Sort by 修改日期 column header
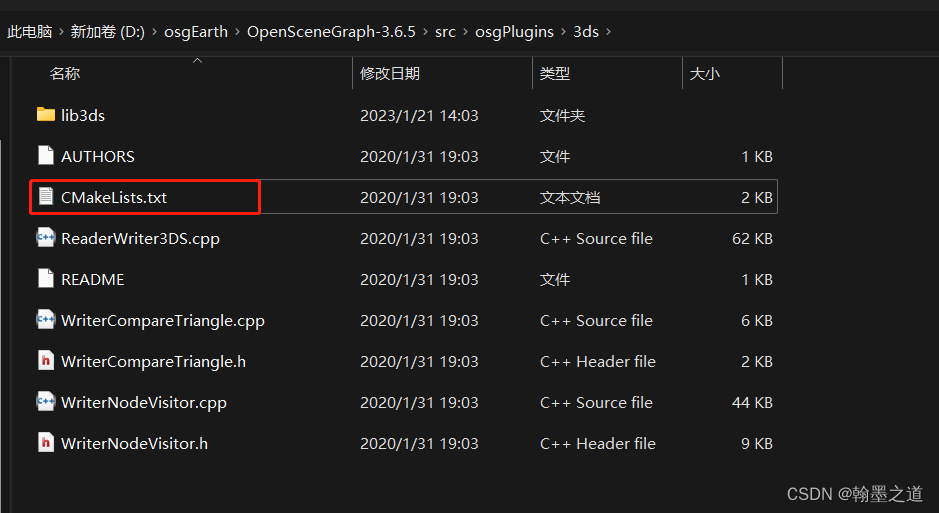This screenshot has height=513, width=939. pyautogui.click(x=390, y=74)
